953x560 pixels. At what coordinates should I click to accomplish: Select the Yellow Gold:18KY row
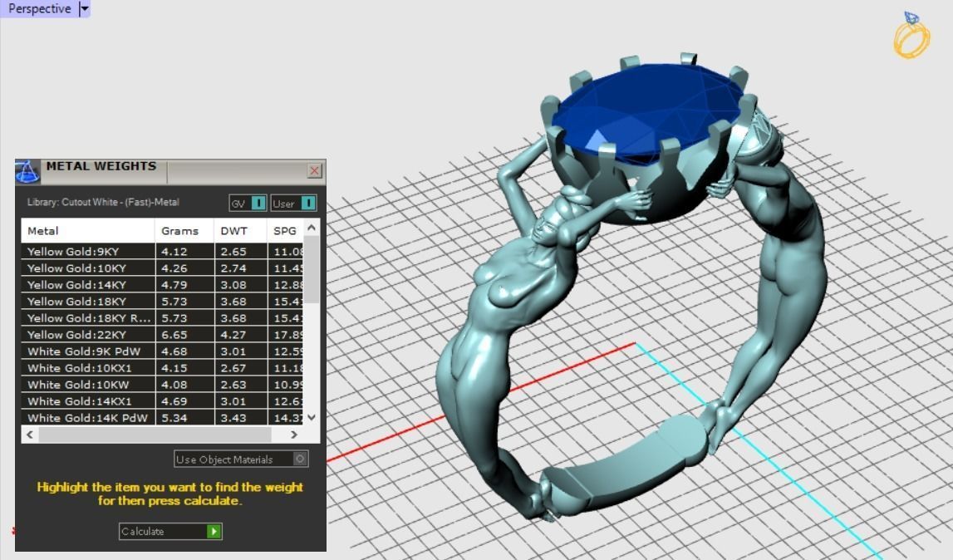pos(162,302)
